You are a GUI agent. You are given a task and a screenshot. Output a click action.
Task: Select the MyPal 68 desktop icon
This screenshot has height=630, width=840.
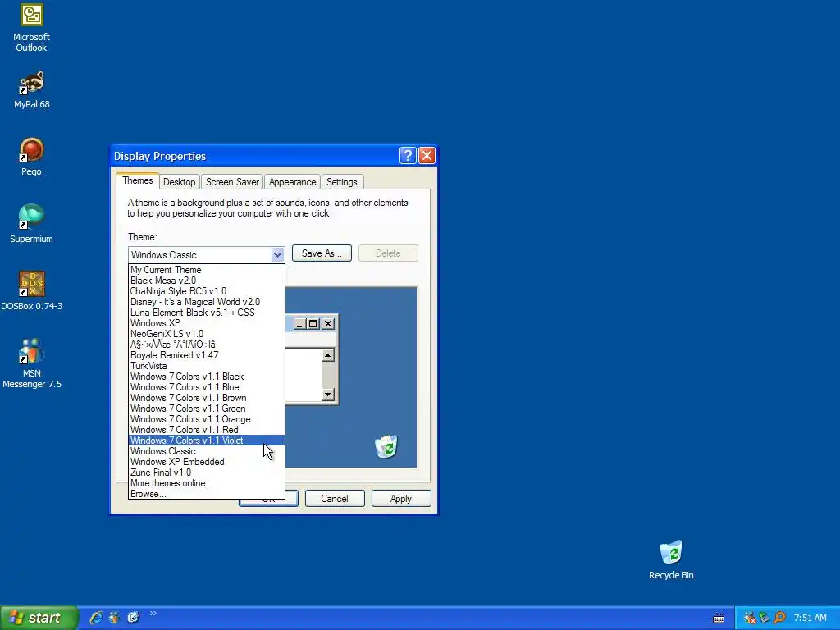tap(32, 90)
